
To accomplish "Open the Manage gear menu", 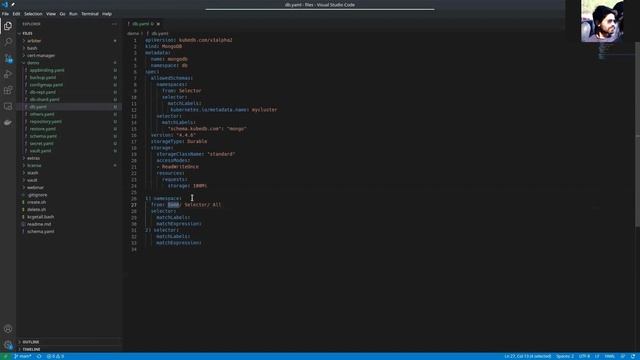I will 8,345.
